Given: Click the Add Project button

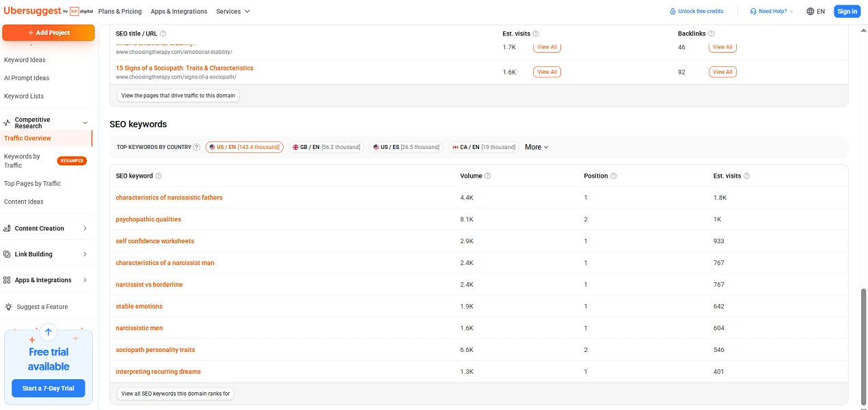Looking at the screenshot, I should coord(49,33).
